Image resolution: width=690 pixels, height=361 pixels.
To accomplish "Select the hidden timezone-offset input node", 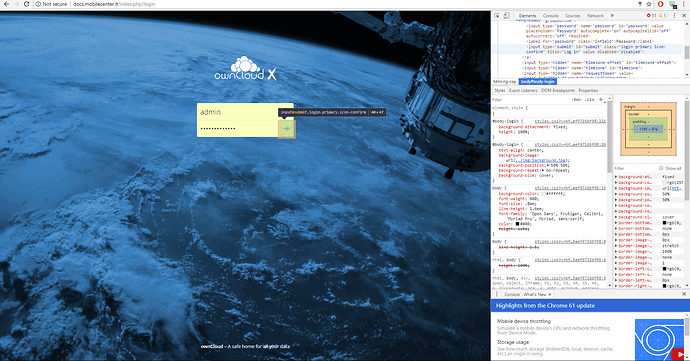I will click(x=598, y=63).
